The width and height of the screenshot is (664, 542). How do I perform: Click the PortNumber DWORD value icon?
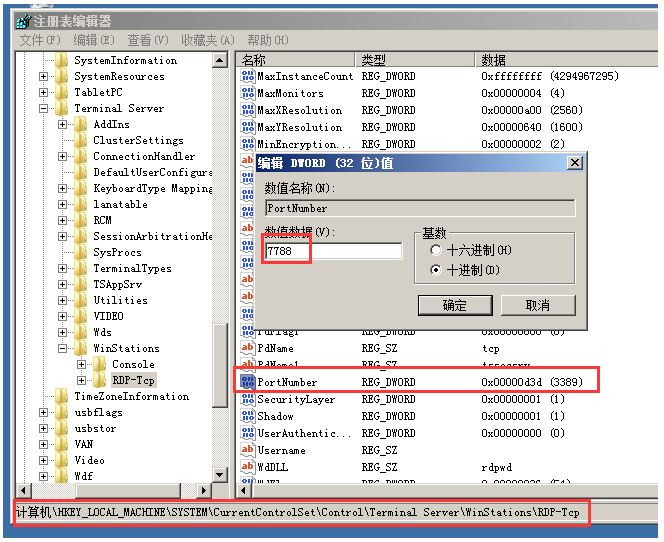point(247,382)
